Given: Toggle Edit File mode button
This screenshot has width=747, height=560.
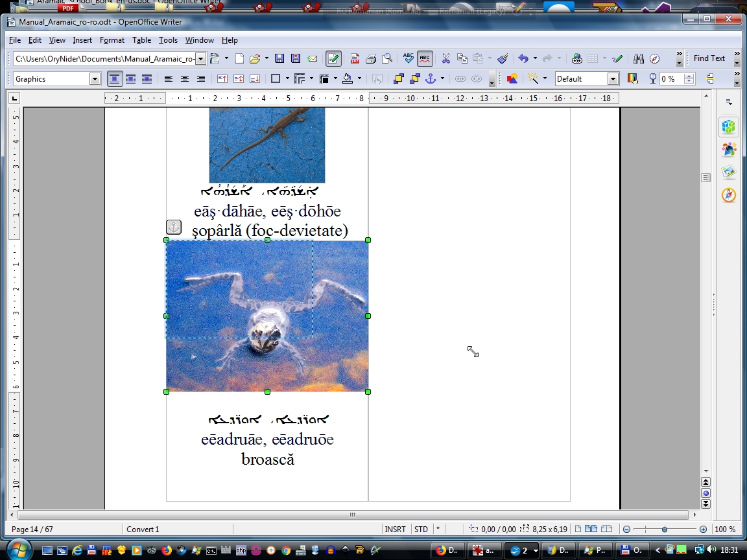Looking at the screenshot, I should pos(333,59).
